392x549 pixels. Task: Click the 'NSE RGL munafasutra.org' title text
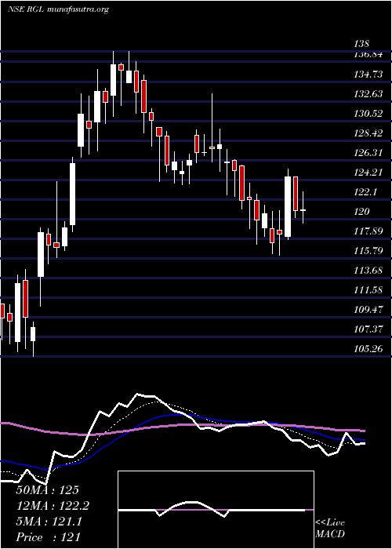tap(58, 9)
